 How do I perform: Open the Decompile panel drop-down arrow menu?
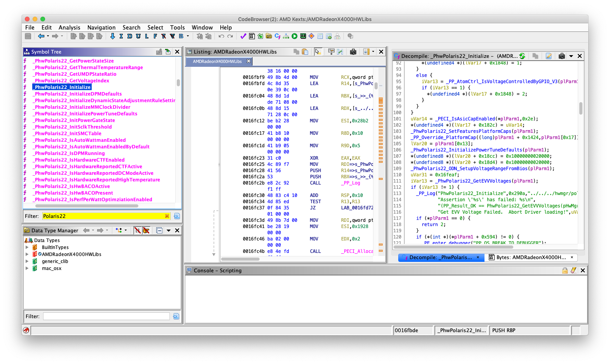(x=571, y=56)
